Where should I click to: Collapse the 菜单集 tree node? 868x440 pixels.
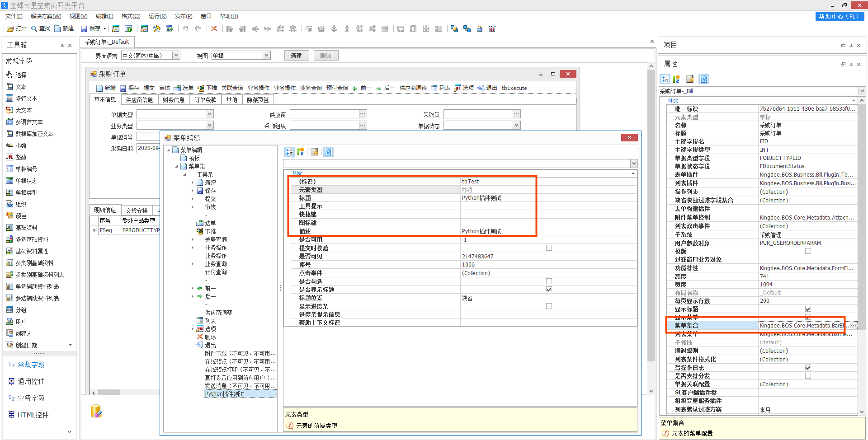[177, 166]
